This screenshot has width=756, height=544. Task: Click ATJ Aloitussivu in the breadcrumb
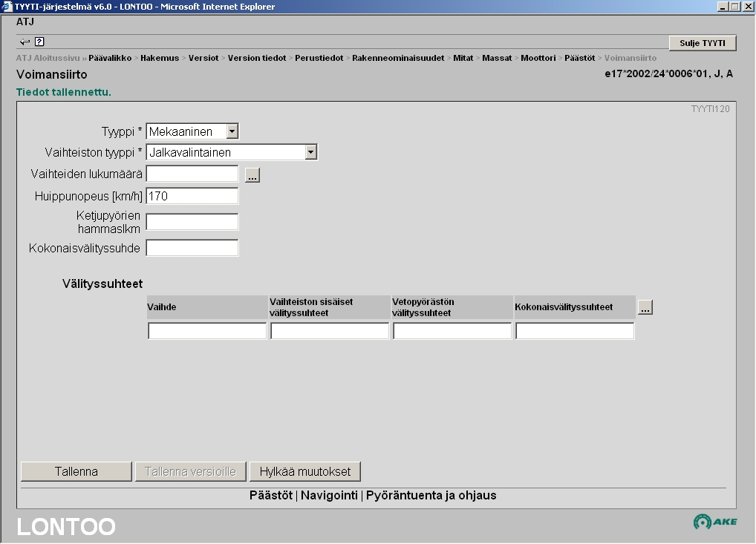click(x=48, y=58)
